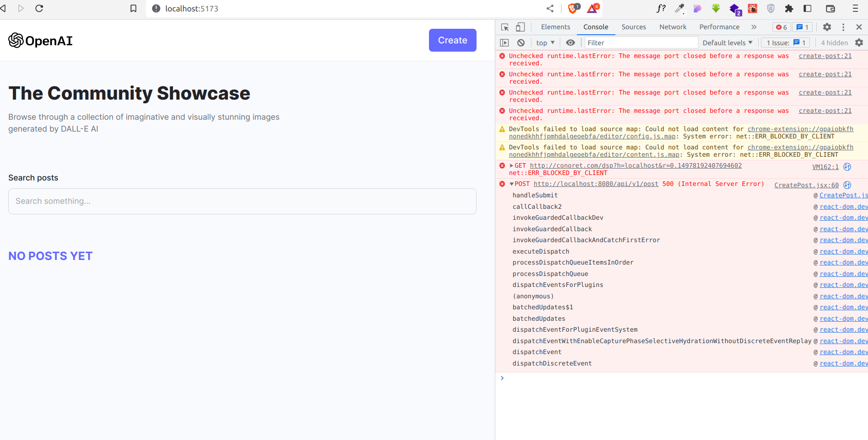Click the red 6 errors counter badge
This screenshot has height=440, width=868.
point(782,27)
